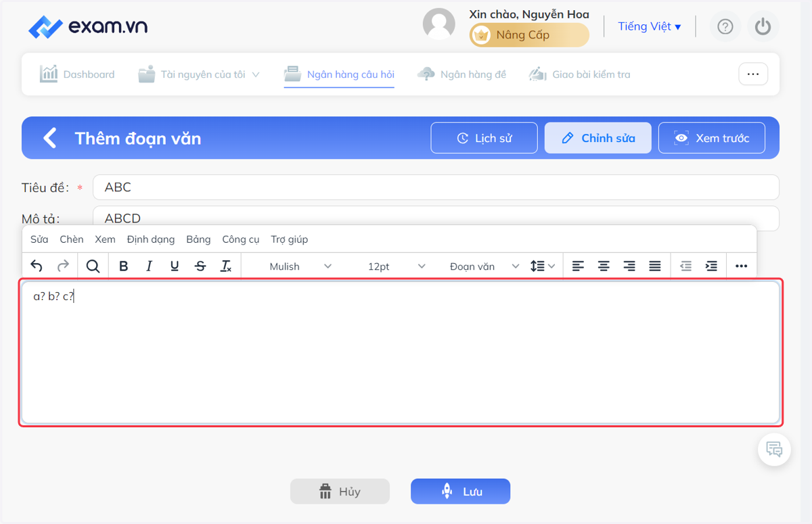
Task: Toggle bold formatting
Action: (x=123, y=266)
